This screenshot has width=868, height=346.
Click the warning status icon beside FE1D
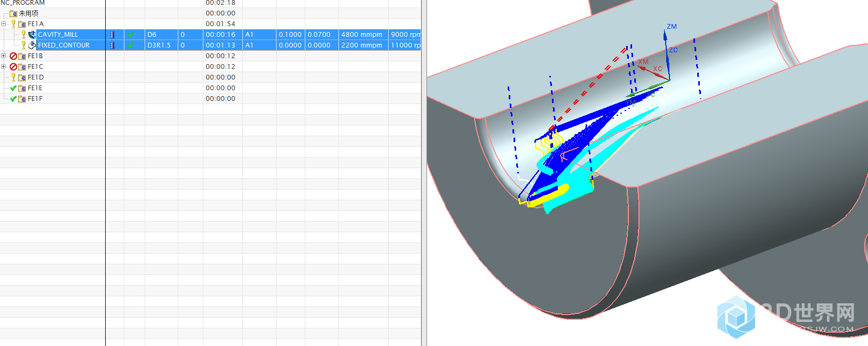(x=13, y=77)
